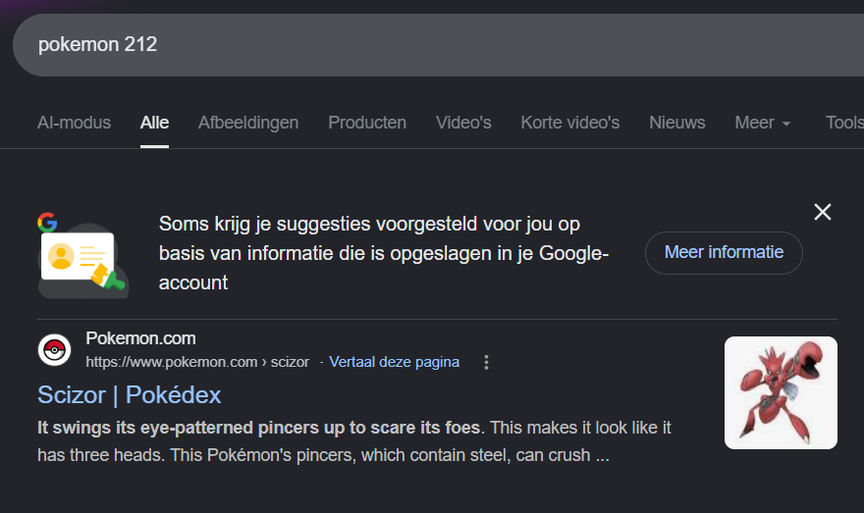Open the three-dot menu for Scizor result
864x513 pixels.
pyautogui.click(x=486, y=362)
